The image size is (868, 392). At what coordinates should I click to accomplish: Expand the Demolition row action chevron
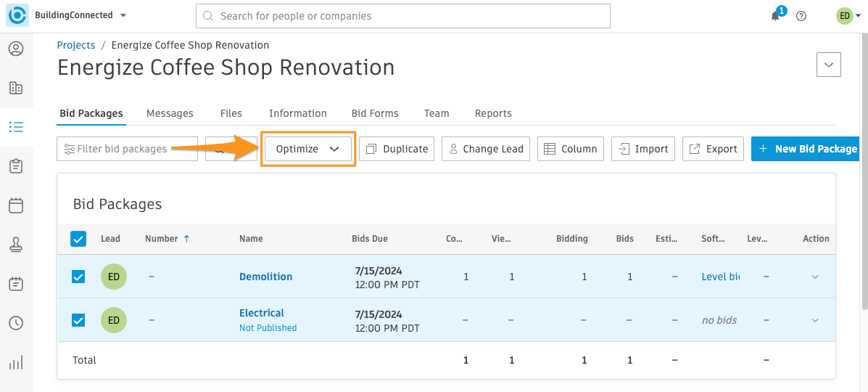click(815, 277)
